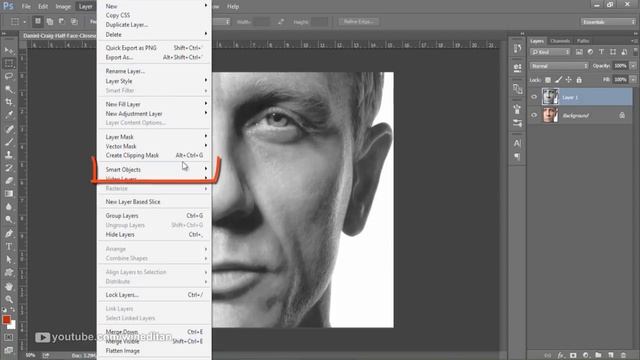Open the Help menu
The width and height of the screenshot is (640, 360).
click(x=233, y=7)
